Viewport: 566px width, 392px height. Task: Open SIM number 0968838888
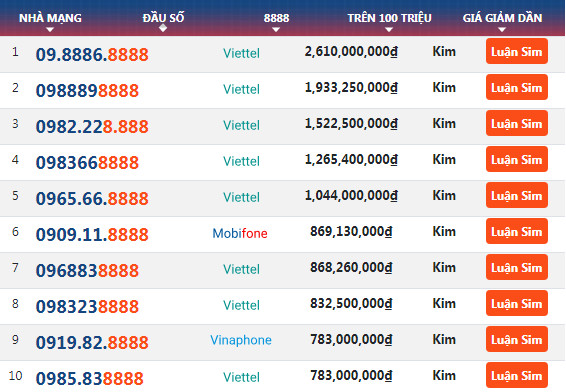pos(87,270)
